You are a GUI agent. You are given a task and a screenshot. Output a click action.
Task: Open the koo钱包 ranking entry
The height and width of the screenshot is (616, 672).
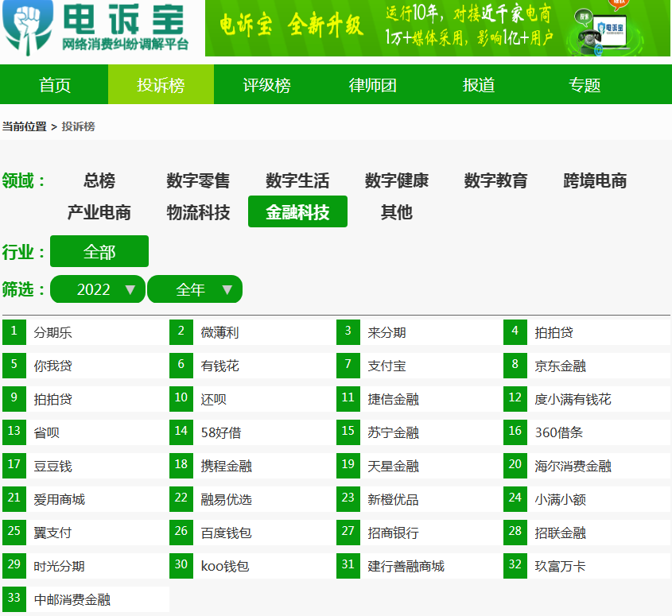(x=253, y=566)
